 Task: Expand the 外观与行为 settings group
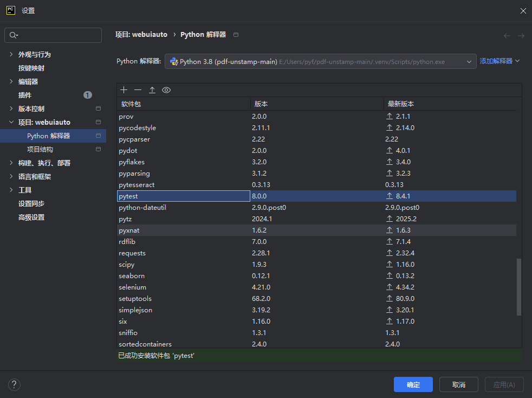(11, 54)
